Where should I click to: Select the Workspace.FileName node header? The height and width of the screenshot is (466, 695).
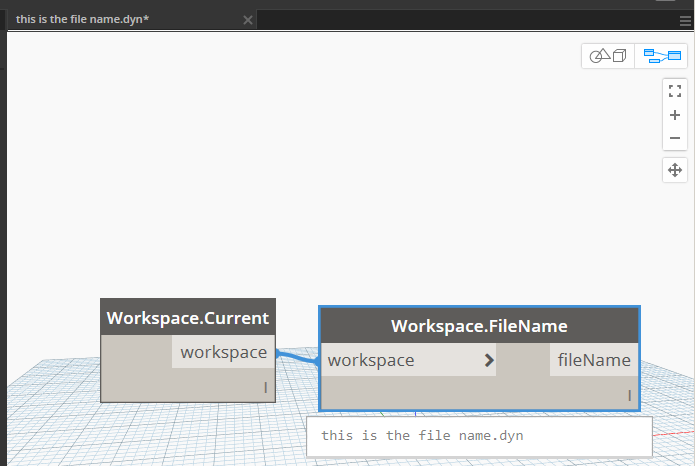click(x=479, y=326)
